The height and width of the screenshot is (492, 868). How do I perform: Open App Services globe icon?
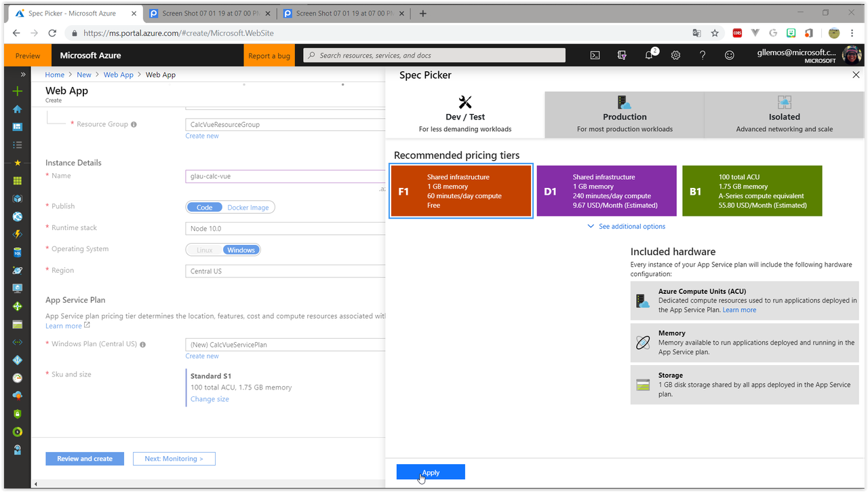18,216
